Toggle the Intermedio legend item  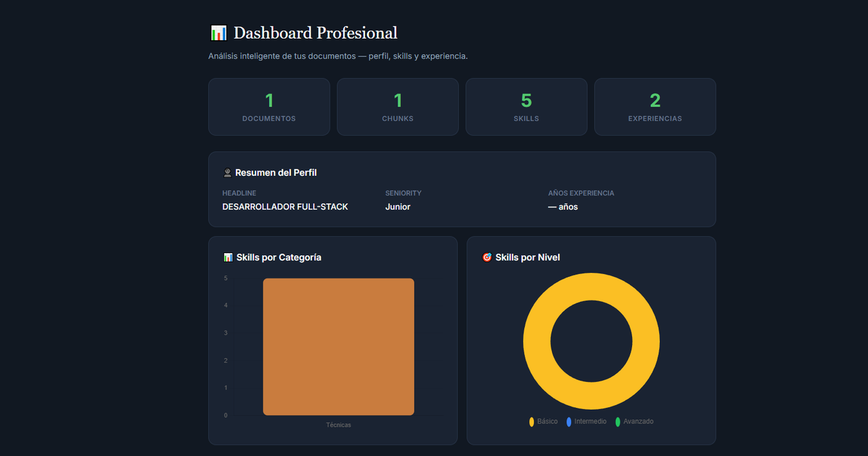point(587,421)
